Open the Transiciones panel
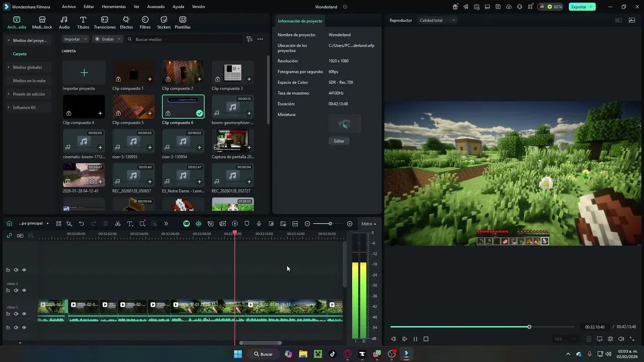644x362 pixels. click(x=105, y=23)
